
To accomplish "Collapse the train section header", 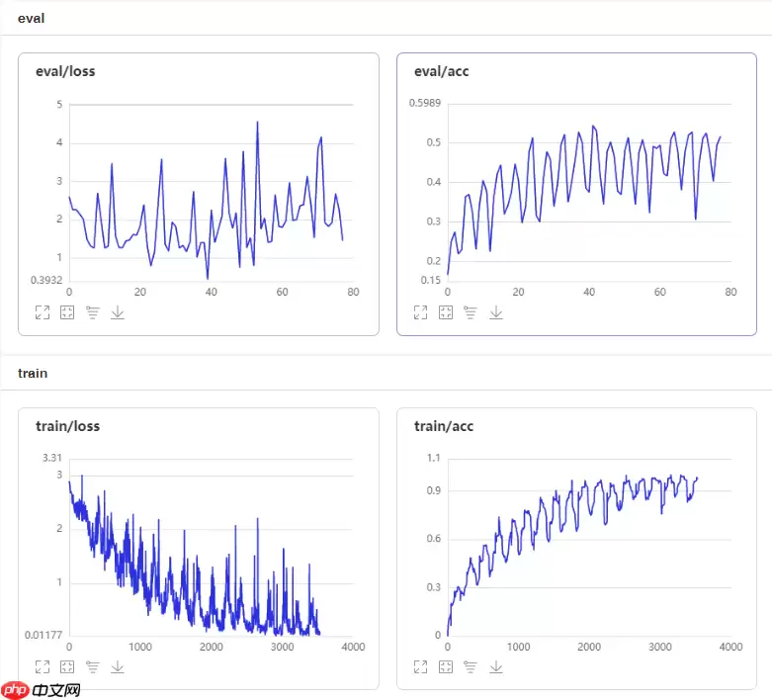I will point(33,374).
